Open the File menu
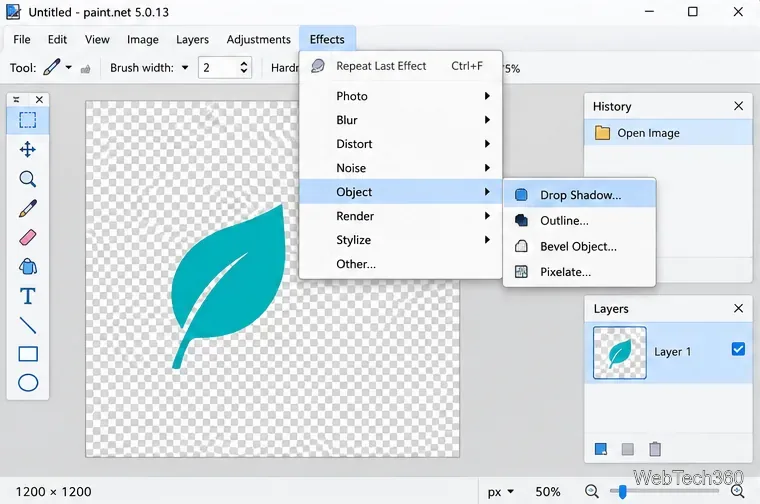 pyautogui.click(x=22, y=39)
